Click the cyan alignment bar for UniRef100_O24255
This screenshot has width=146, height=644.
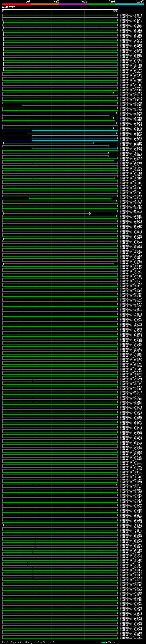pyautogui.click(x=75, y=148)
